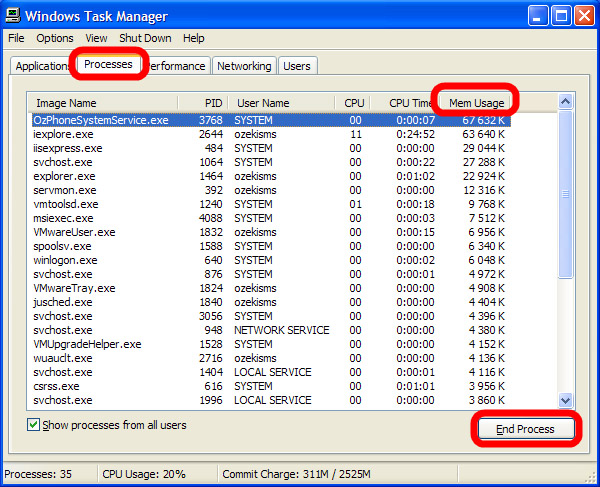Viewport: 600px width, 487px height.
Task: Select the wuauclt.exe process
Action: tap(271, 358)
